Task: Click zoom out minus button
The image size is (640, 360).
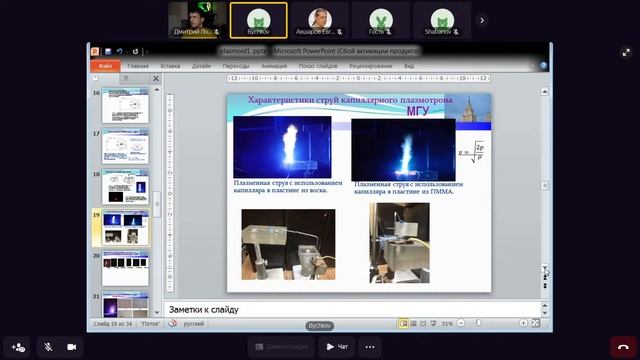Action: [x=461, y=323]
